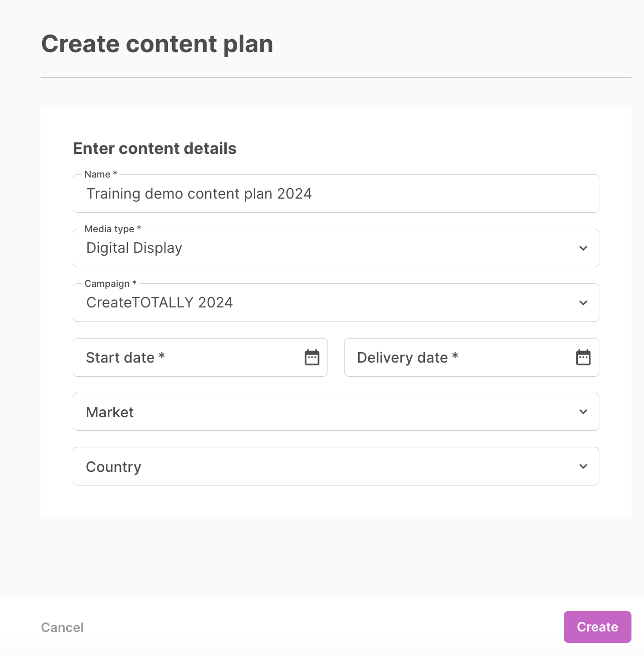This screenshot has width=644, height=655.
Task: Open the Delivery date calendar picker icon
Action: 583,357
